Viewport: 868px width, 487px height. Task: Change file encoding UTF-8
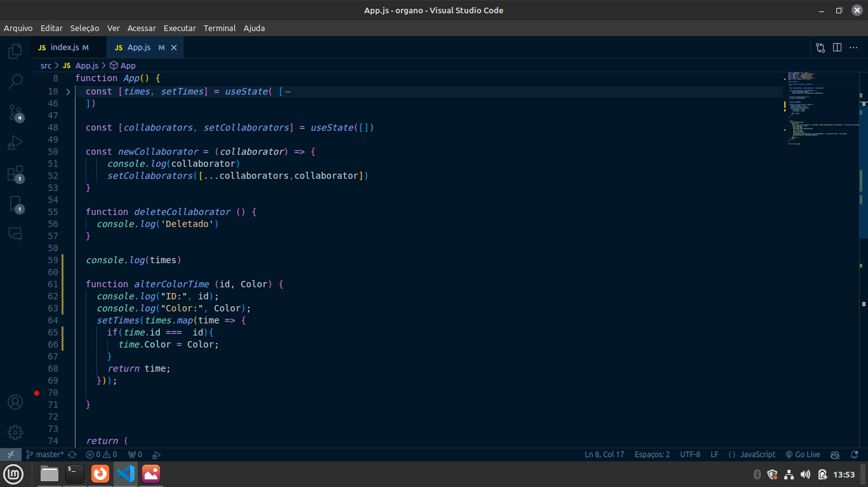coord(690,455)
